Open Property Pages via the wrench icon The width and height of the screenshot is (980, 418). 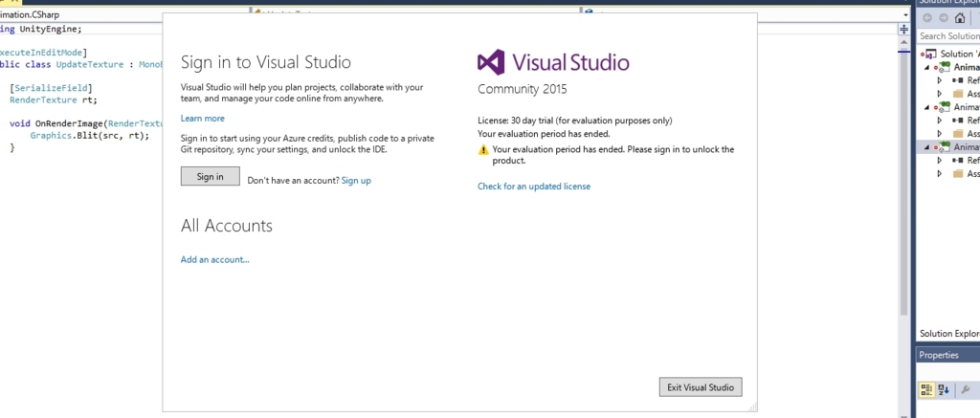967,389
